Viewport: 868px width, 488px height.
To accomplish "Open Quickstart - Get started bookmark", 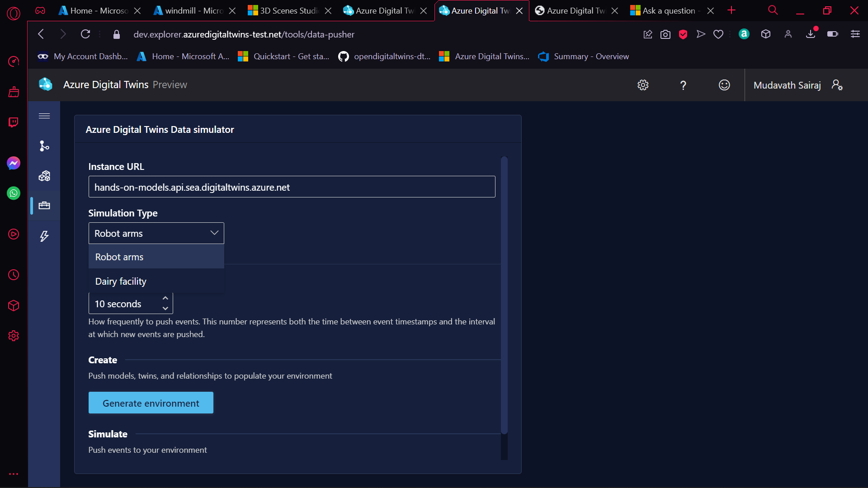I will [x=284, y=56].
